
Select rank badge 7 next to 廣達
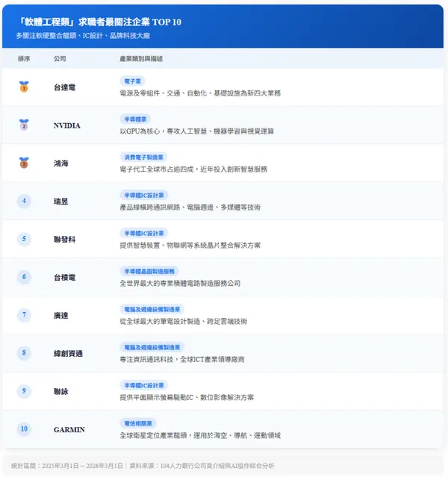24,315
